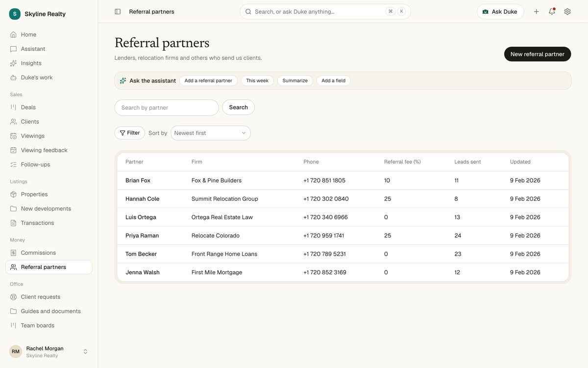
Task: Click the Search by partner input
Action: click(x=167, y=107)
